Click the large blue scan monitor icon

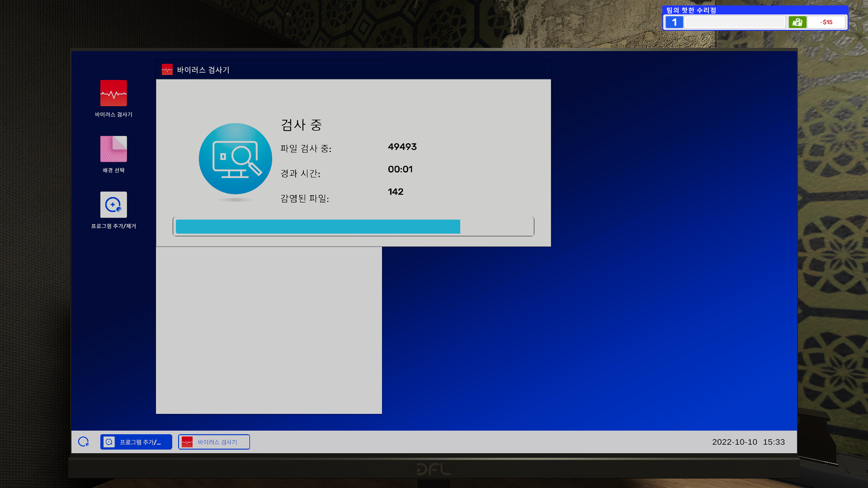(x=235, y=159)
